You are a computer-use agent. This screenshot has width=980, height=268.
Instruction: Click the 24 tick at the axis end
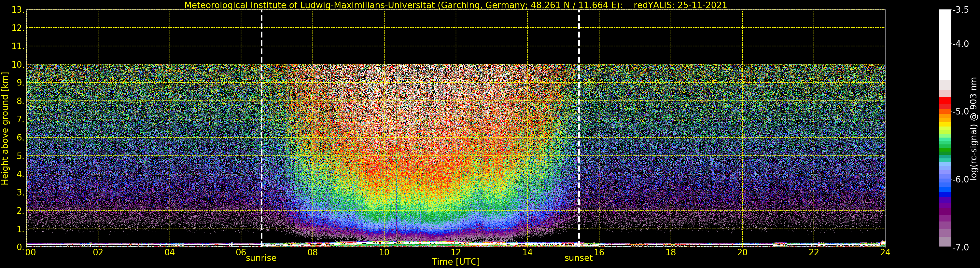click(885, 252)
